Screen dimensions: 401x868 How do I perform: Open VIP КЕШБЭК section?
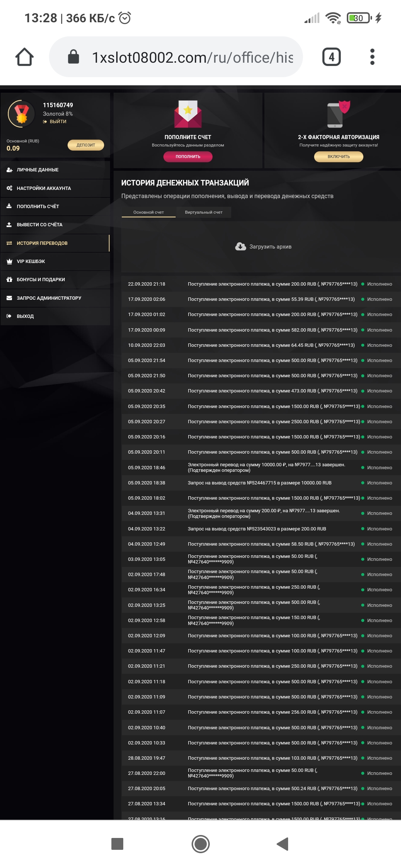tap(31, 262)
